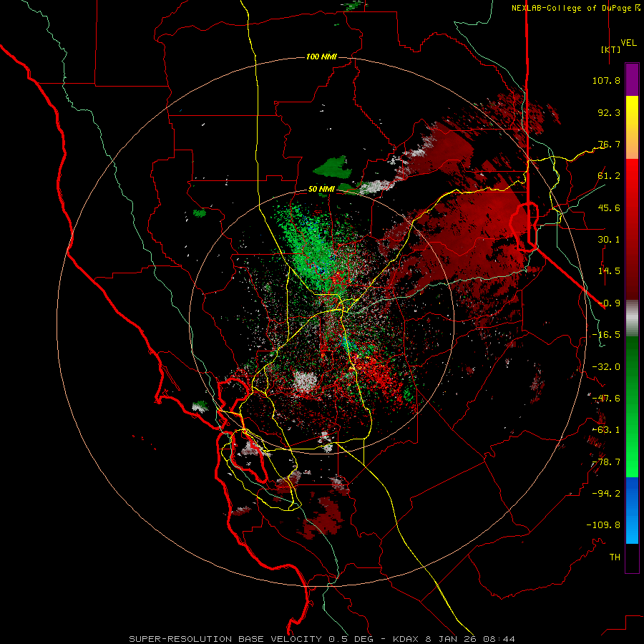Select the -47.6 scale value
Screen dimensions: 644x644
point(606,399)
